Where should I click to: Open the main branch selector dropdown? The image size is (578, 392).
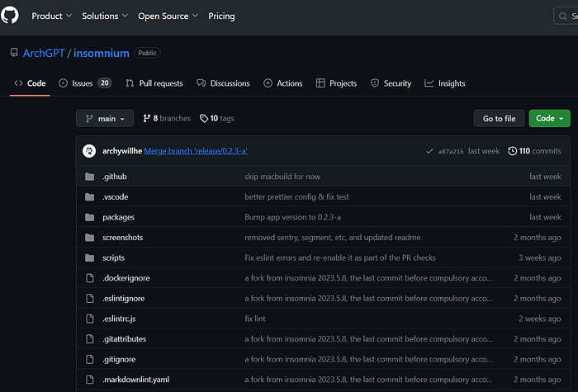105,118
